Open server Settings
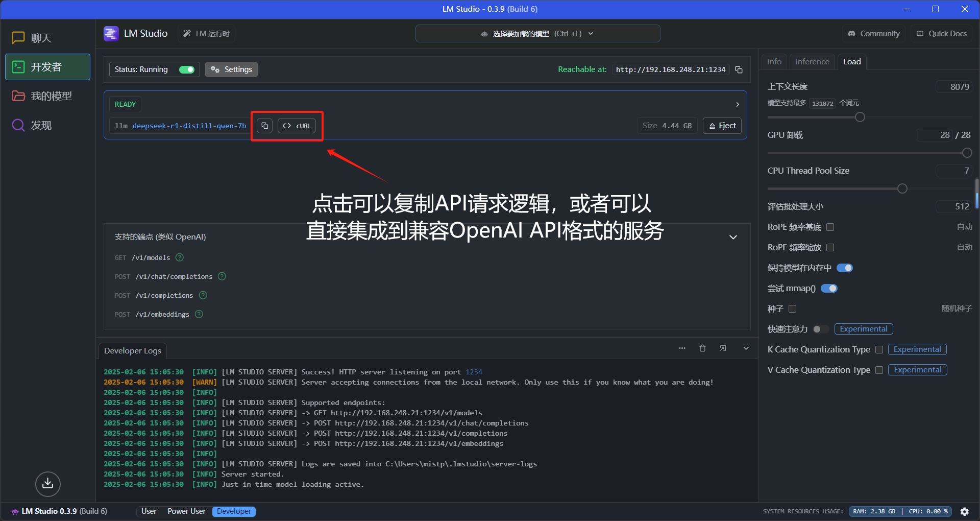Image resolution: width=980 pixels, height=521 pixels. click(x=231, y=69)
